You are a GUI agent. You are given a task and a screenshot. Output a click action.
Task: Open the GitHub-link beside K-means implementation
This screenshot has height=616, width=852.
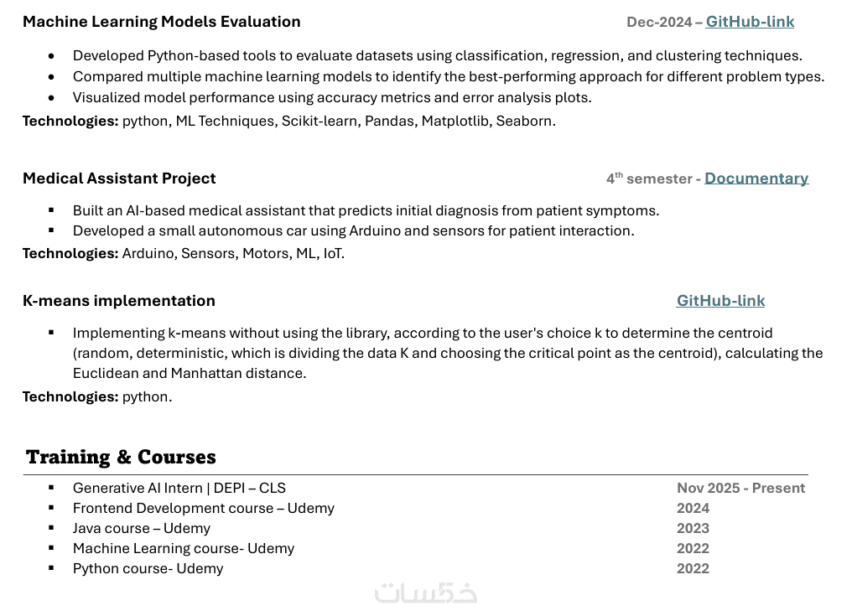[720, 301]
